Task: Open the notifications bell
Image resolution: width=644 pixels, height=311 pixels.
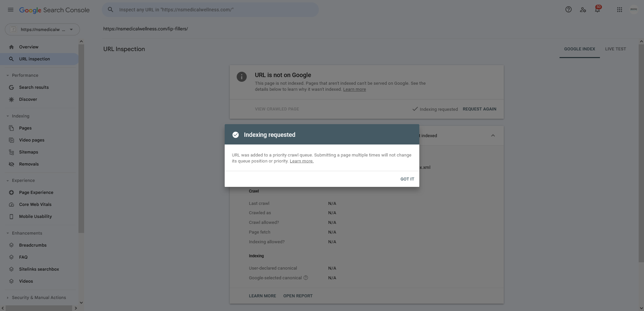Action: tap(597, 9)
